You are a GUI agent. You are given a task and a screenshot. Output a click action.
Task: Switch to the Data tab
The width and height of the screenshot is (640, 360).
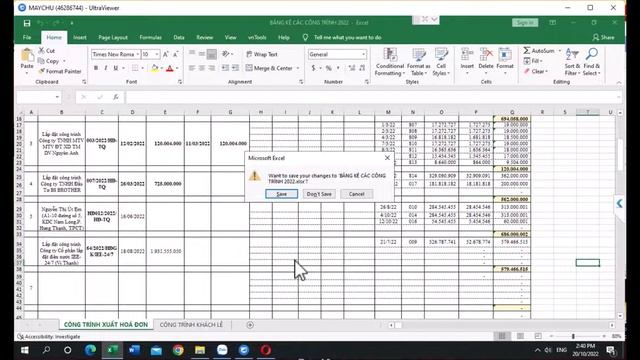point(179,37)
